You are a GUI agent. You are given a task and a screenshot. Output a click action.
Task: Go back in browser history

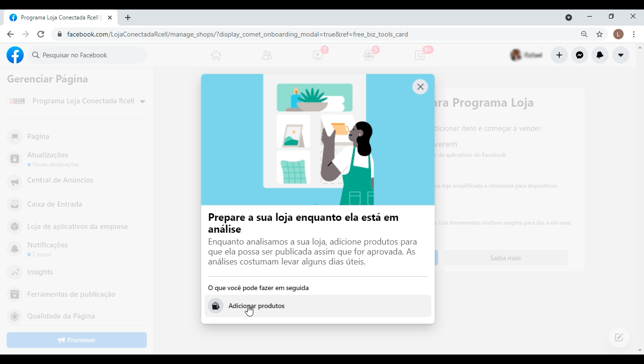point(10,34)
